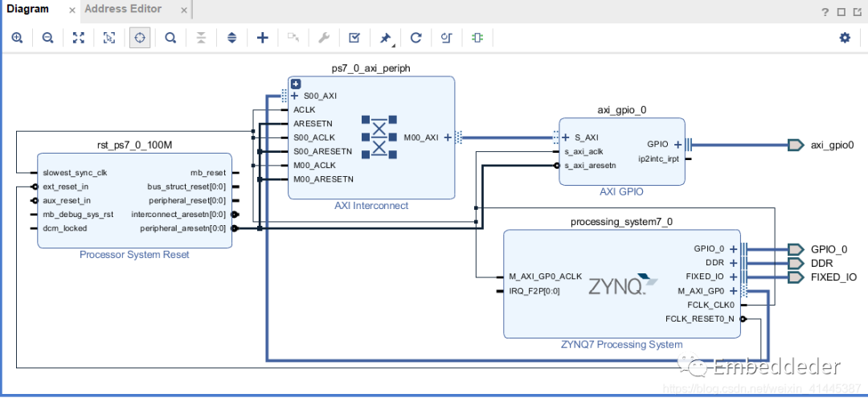Select the axi_gpio0 external port

(796, 146)
